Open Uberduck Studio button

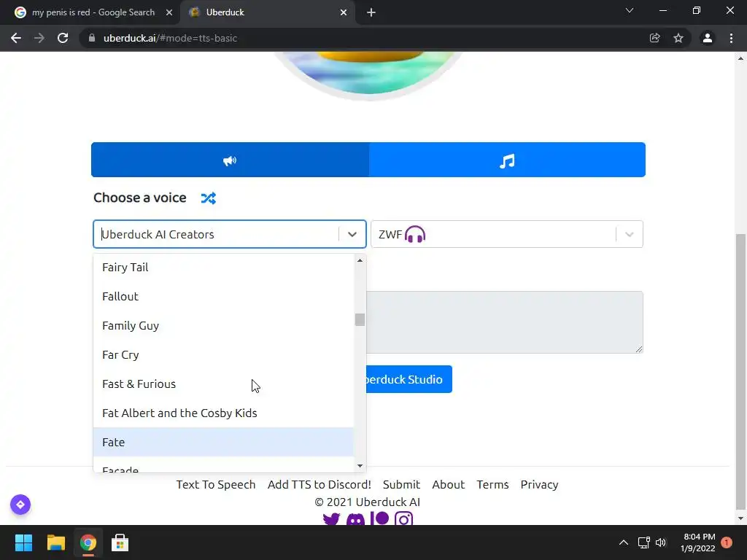(409, 379)
